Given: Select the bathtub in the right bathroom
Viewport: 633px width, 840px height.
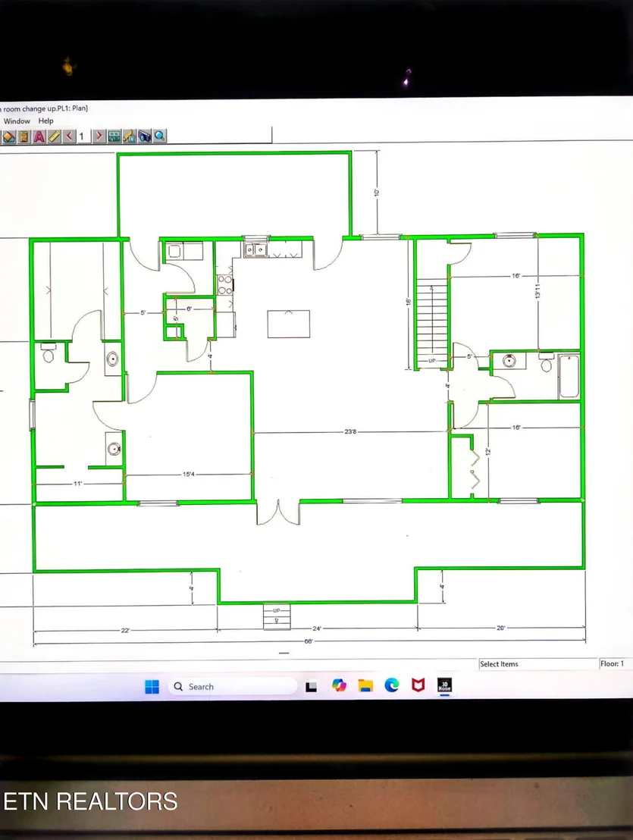Looking at the screenshot, I should click(x=569, y=376).
